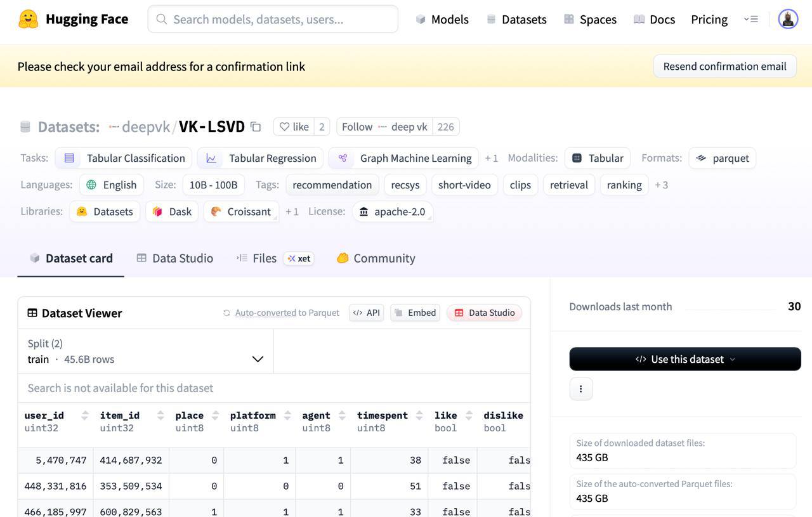Open the Files tab
812x517 pixels.
coord(257,258)
